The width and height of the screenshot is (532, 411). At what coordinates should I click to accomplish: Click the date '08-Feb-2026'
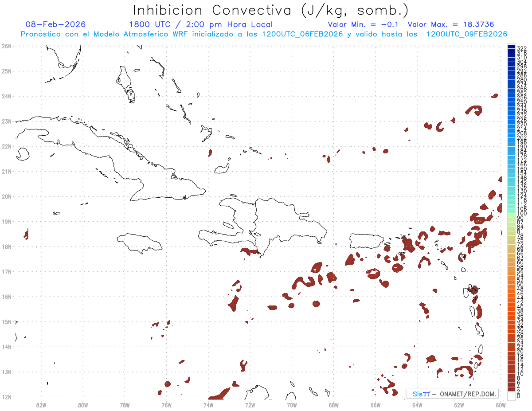tap(56, 24)
